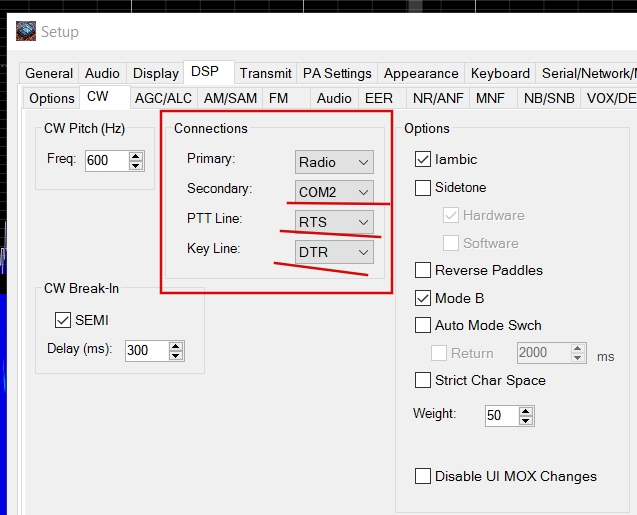Open the PTT Line dropdown
The height and width of the screenshot is (515, 637).
pos(335,222)
